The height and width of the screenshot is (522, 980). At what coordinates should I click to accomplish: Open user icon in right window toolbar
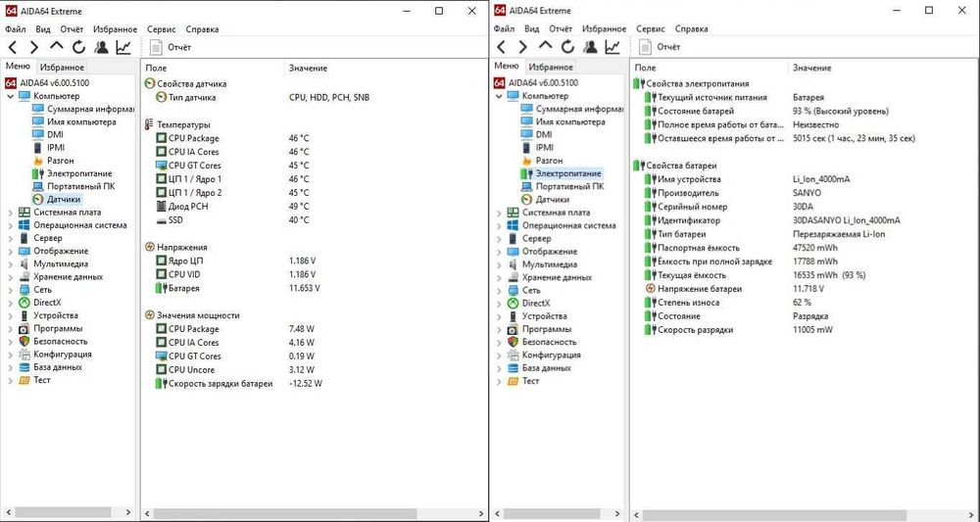(x=589, y=46)
